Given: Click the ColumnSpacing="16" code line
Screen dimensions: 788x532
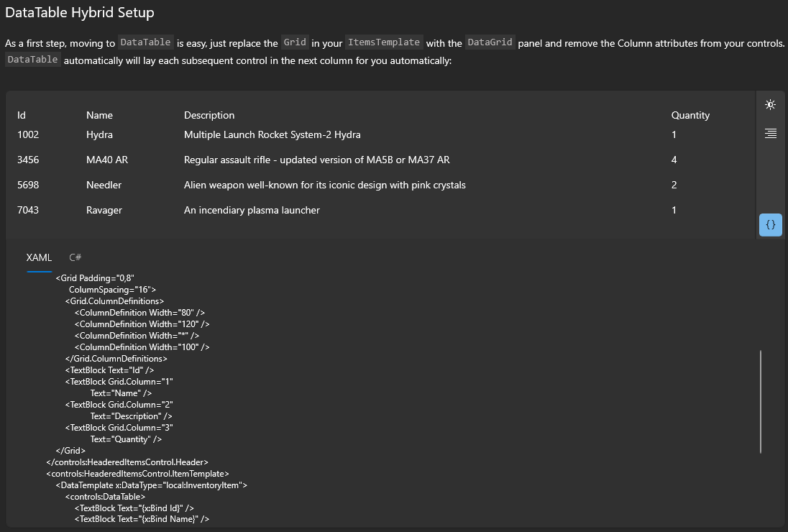Looking at the screenshot, I should [x=108, y=290].
